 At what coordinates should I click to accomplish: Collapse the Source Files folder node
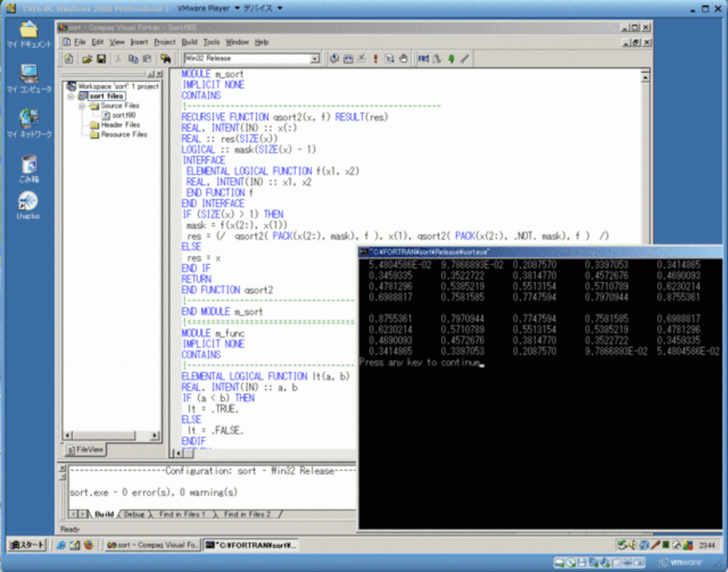click(x=82, y=106)
